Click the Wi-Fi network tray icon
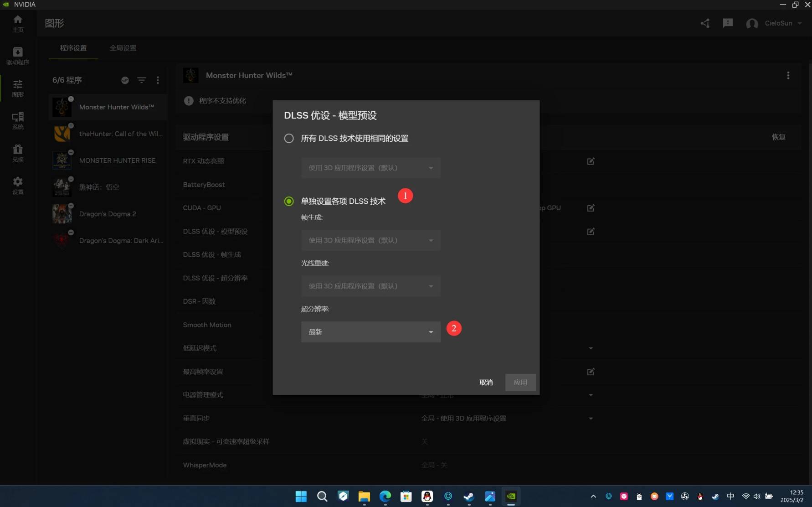Viewport: 812px width, 507px height. [x=745, y=497]
